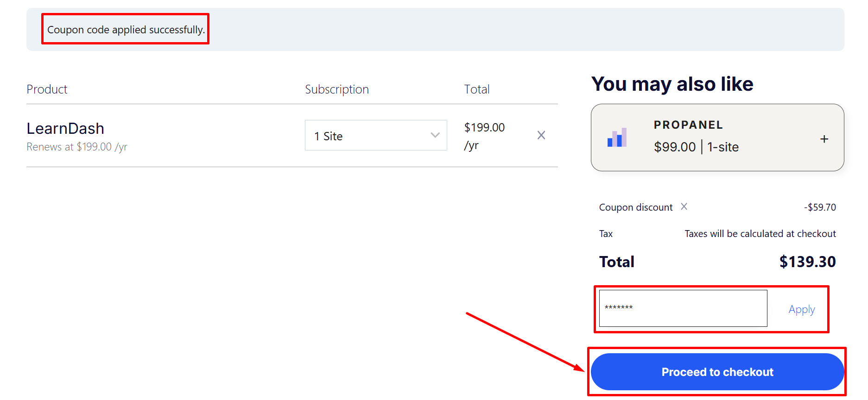
Task: Click the ProPanel $99.00 1-site price
Action: click(696, 147)
